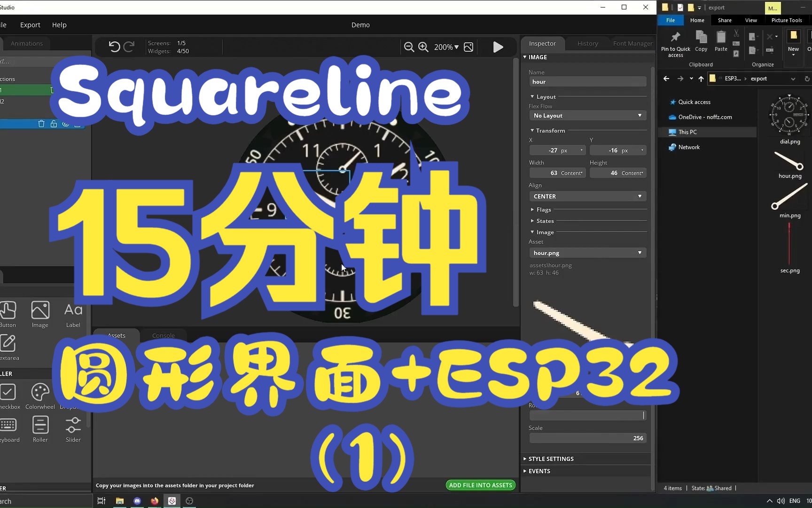Click the Inspector panel vertical scrollbar
812x508 pixels.
[x=652, y=278]
